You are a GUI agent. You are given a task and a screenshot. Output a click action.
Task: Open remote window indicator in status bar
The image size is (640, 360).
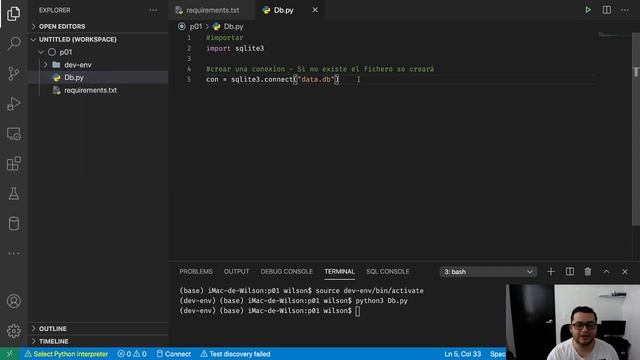(x=9, y=354)
